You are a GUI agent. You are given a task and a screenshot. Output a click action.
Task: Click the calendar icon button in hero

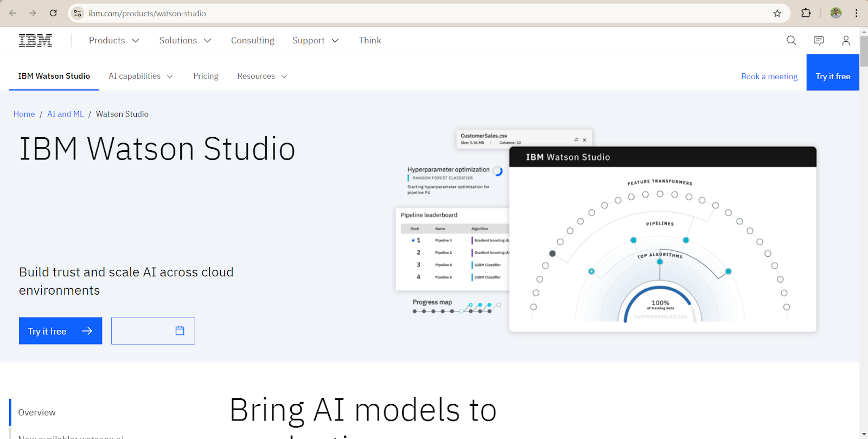[153, 331]
